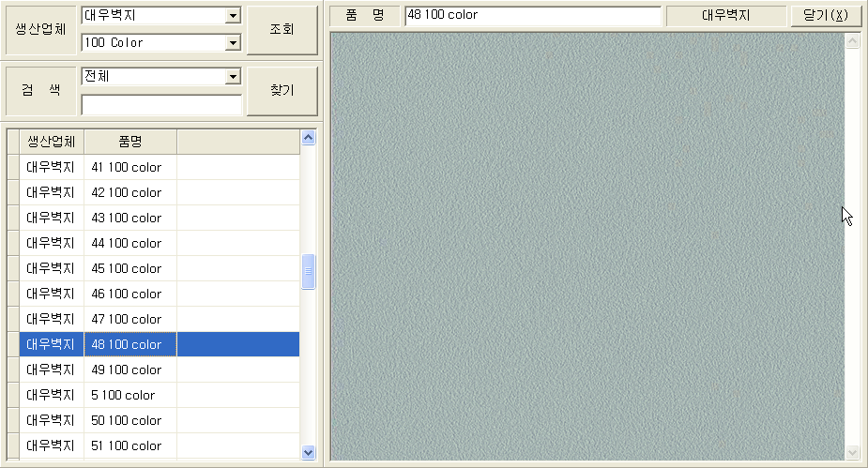Viewport: 868px width, 468px height.
Task: Click the 찾기 search button
Action: (x=282, y=91)
